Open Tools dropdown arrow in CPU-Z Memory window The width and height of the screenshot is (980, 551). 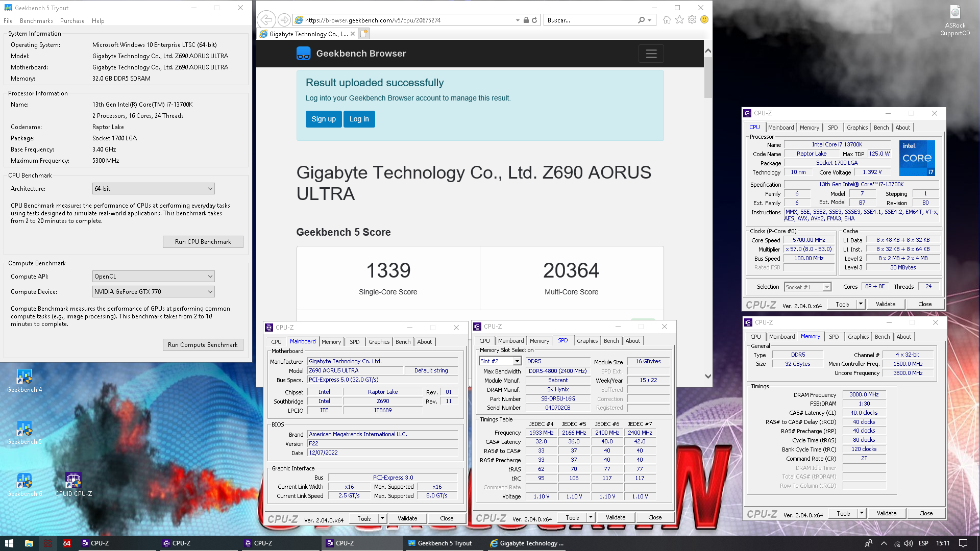[862, 513]
